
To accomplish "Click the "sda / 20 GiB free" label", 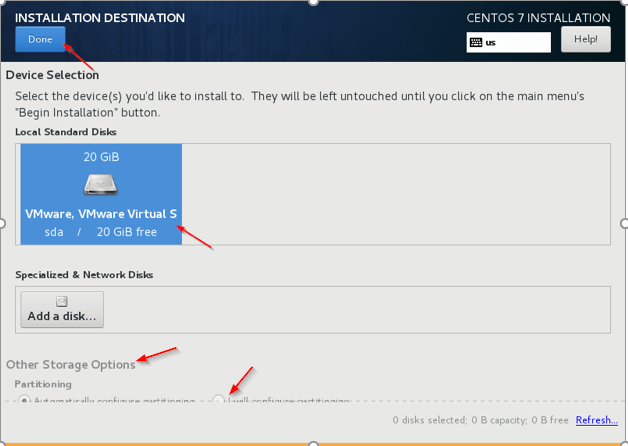I will coord(101,232).
